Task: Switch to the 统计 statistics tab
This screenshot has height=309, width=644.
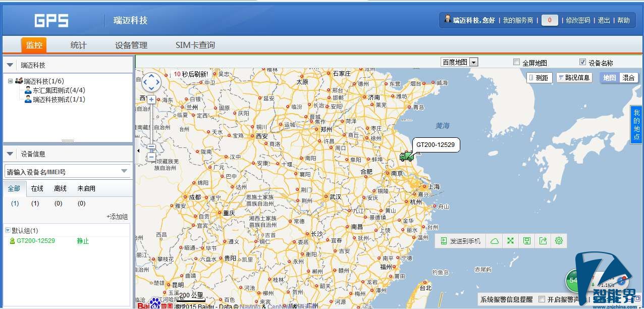Action: click(78, 45)
